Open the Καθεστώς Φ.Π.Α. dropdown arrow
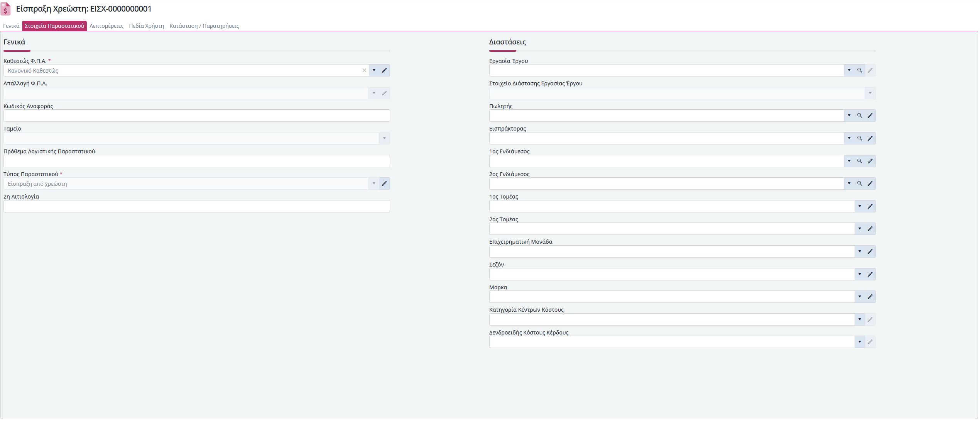 pyautogui.click(x=374, y=70)
